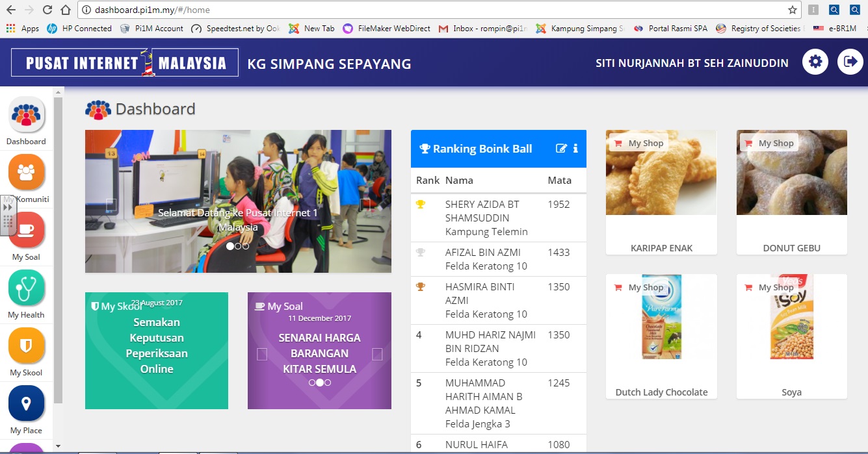Viewport: 868px width, 454px height.
Task: Bookmark this page with the star icon
Action: [x=792, y=10]
